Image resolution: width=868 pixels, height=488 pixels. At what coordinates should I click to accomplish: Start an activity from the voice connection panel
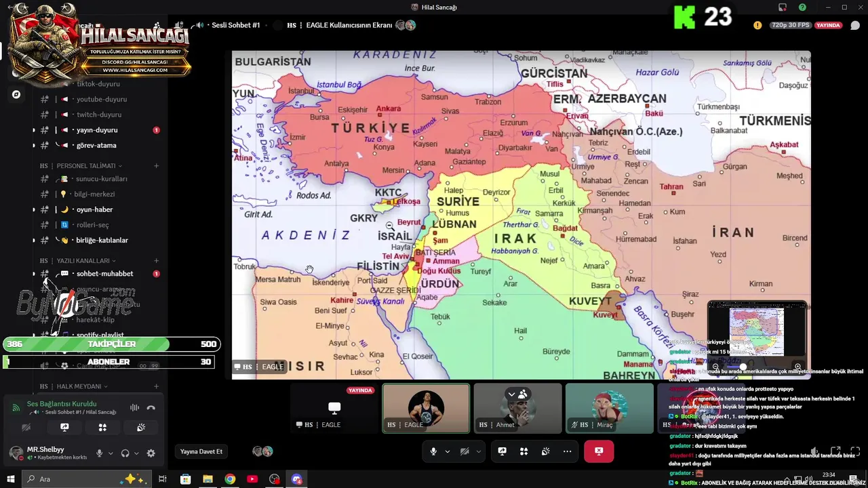(x=102, y=428)
